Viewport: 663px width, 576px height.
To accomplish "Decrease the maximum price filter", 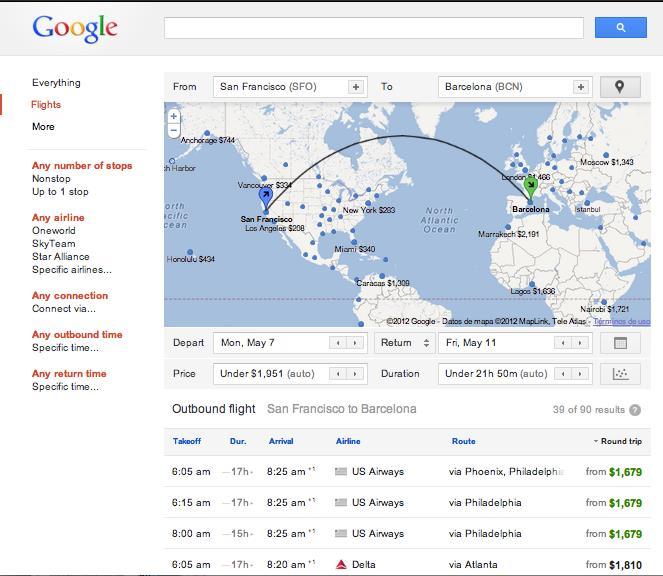I will coord(338,374).
